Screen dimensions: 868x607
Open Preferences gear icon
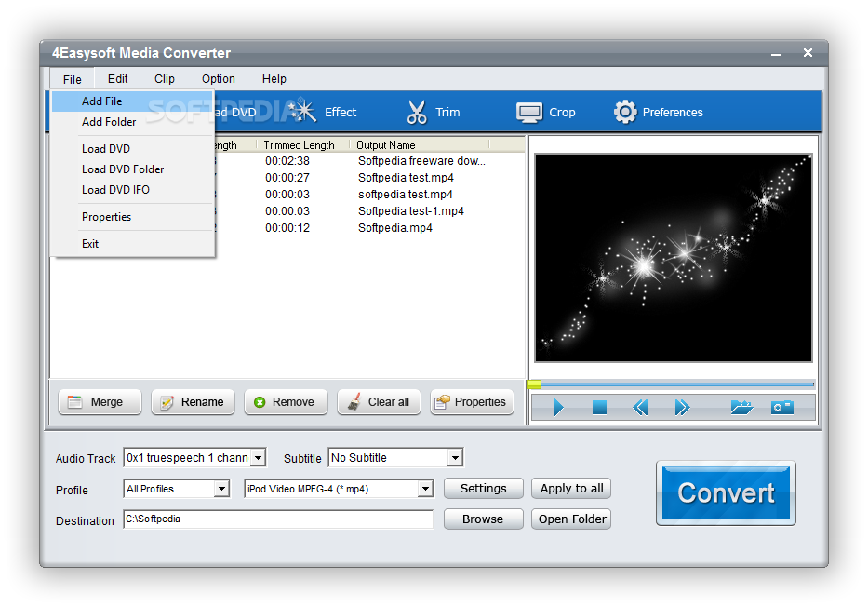625,112
